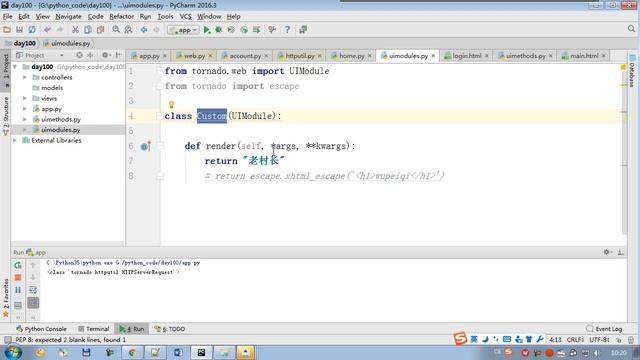The height and width of the screenshot is (360, 640).
Task: Click the Debug bug icon
Action: (219, 30)
